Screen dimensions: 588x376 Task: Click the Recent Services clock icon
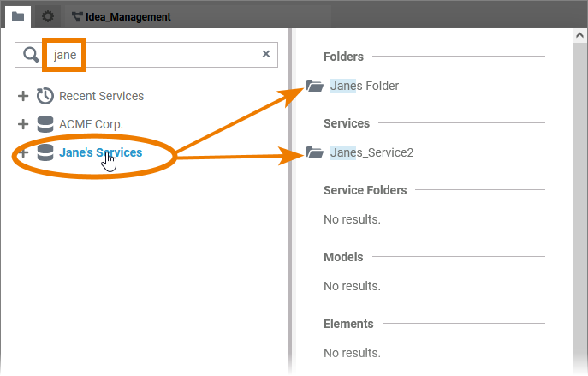[45, 96]
